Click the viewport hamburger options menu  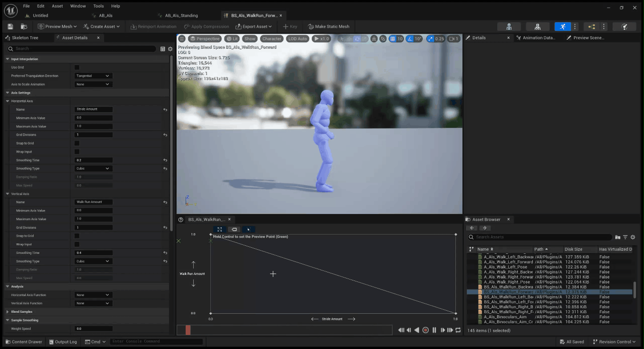point(182,39)
